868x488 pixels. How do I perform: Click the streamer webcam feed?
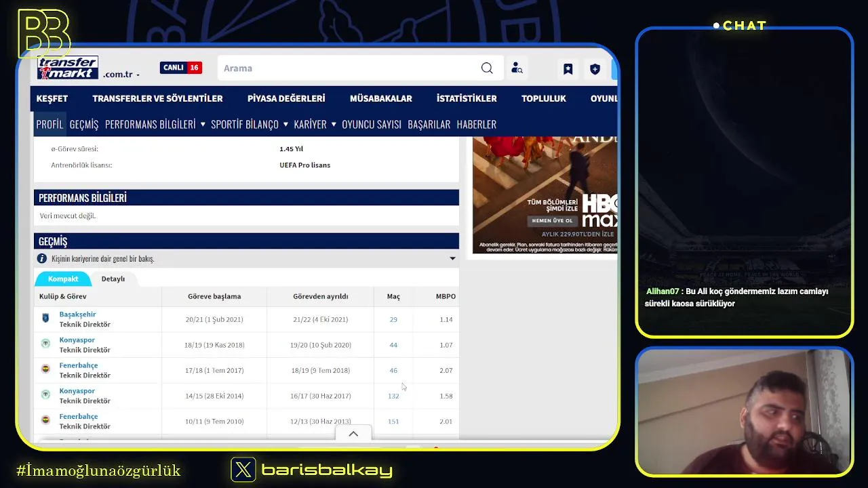(x=744, y=412)
